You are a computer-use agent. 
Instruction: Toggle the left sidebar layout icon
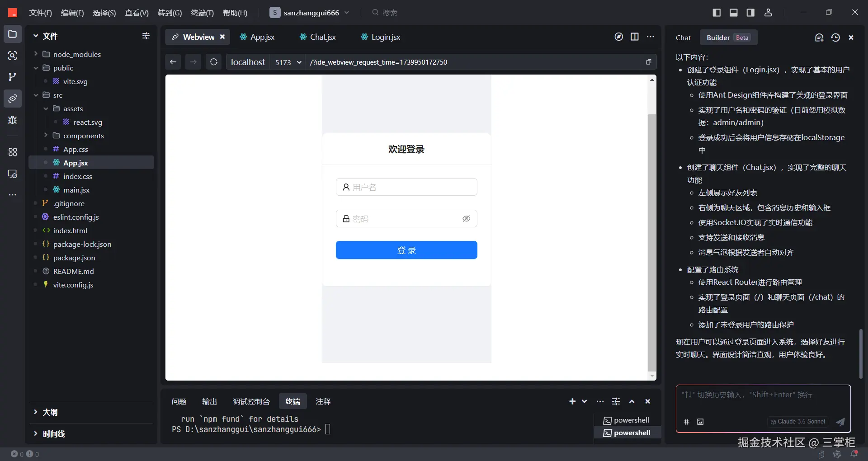point(717,13)
